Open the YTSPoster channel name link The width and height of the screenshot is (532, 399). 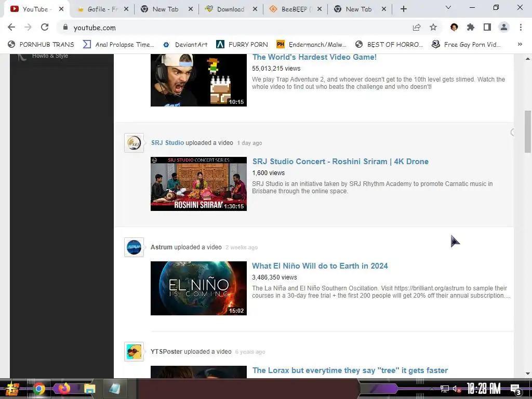pos(166,352)
